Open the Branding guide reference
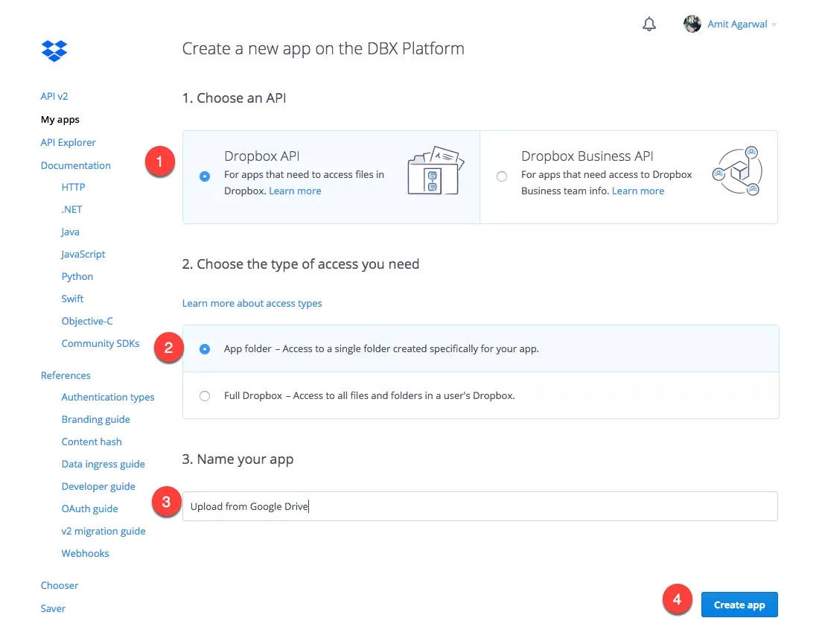Image resolution: width=819 pixels, height=644 pixels. (95, 419)
